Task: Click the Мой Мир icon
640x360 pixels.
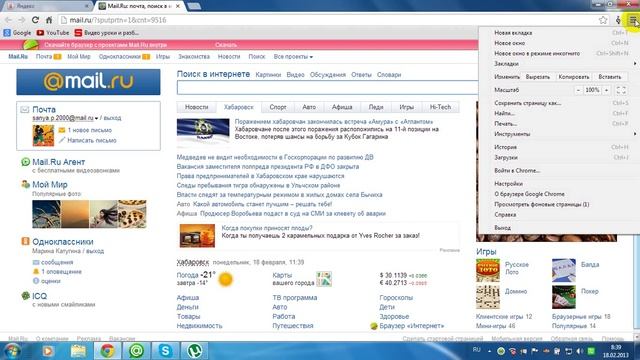Action: point(25,184)
